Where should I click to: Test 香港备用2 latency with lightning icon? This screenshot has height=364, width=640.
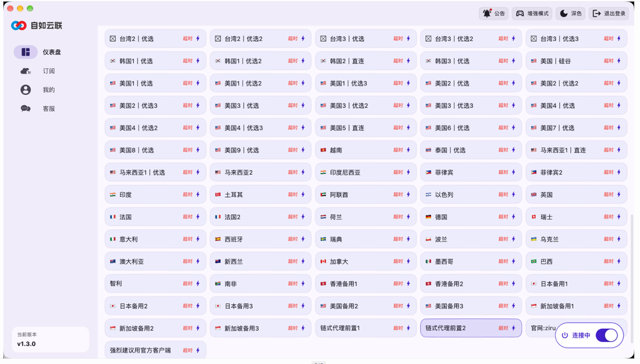[514, 283]
